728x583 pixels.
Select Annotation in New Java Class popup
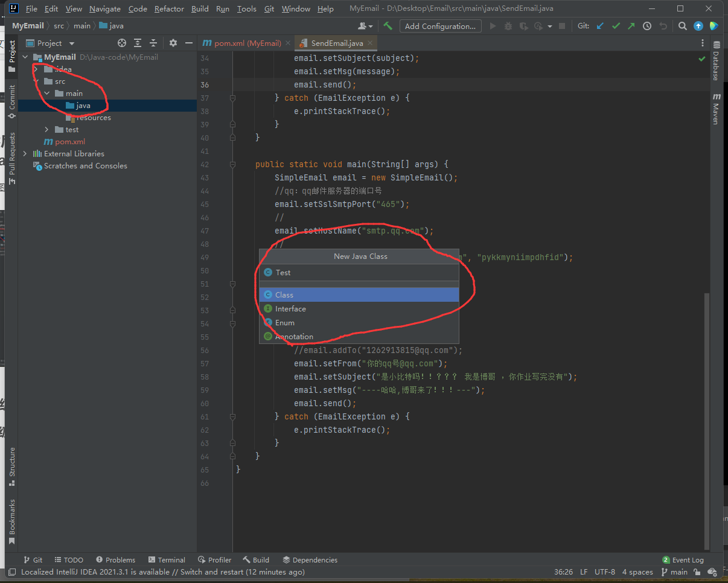pyautogui.click(x=359, y=336)
